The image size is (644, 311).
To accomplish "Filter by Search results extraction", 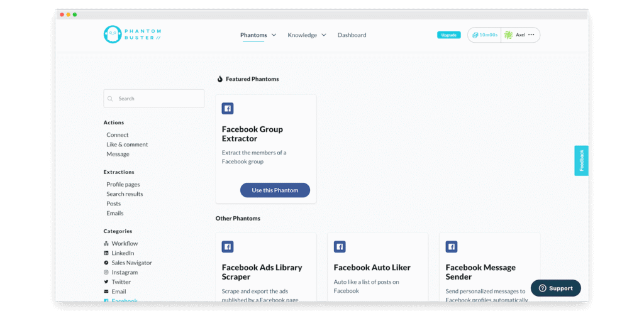I will pyautogui.click(x=125, y=194).
